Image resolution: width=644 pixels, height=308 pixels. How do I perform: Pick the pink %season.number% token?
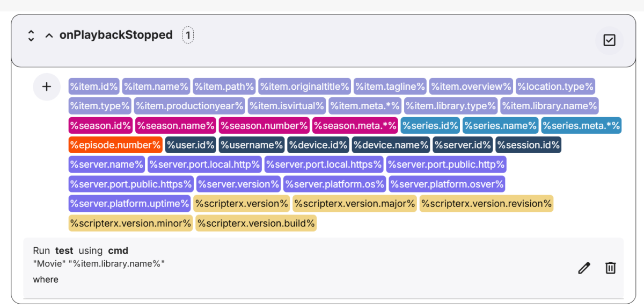click(264, 125)
